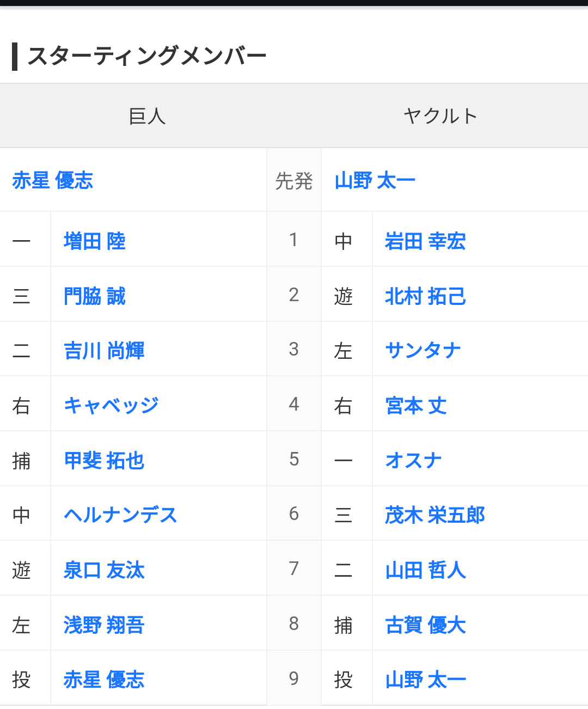Open starting pitcher 山野 太一 link for ヤクルト
588x709 pixels.
(x=375, y=180)
